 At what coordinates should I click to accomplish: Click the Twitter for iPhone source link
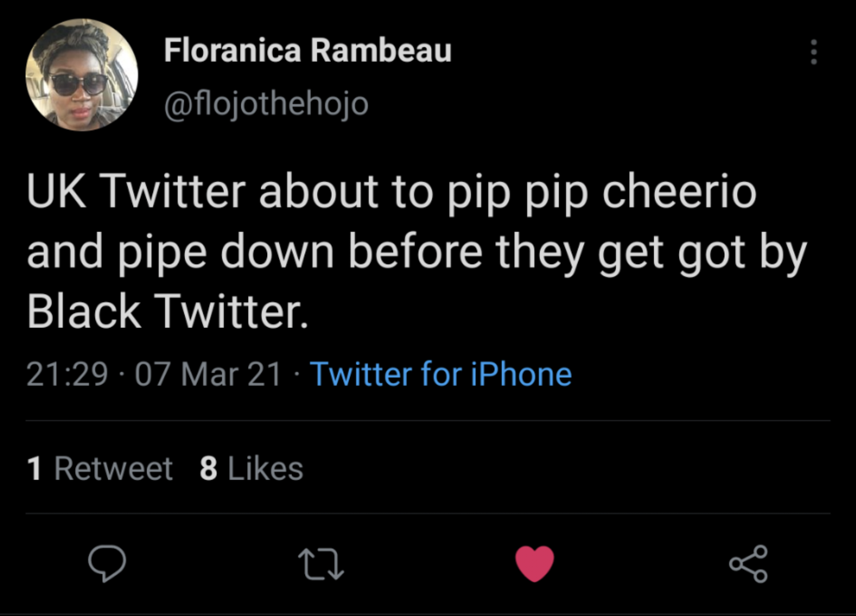pyautogui.click(x=441, y=374)
